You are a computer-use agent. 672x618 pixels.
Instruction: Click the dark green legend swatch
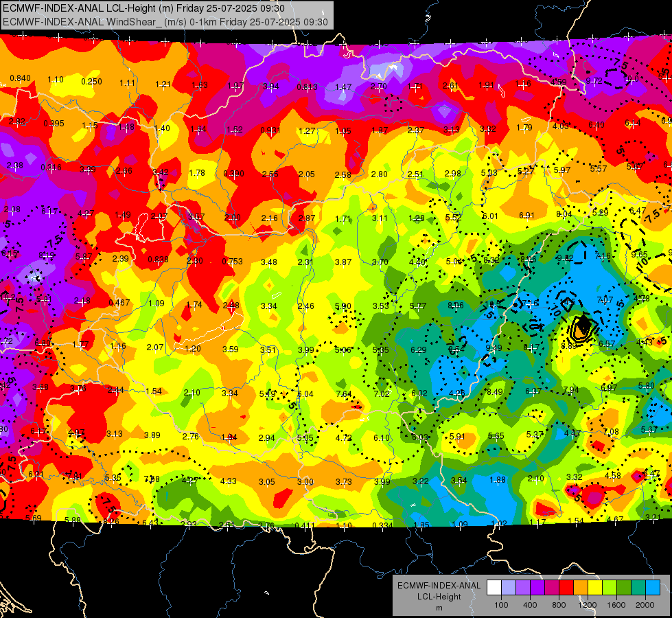624,588
